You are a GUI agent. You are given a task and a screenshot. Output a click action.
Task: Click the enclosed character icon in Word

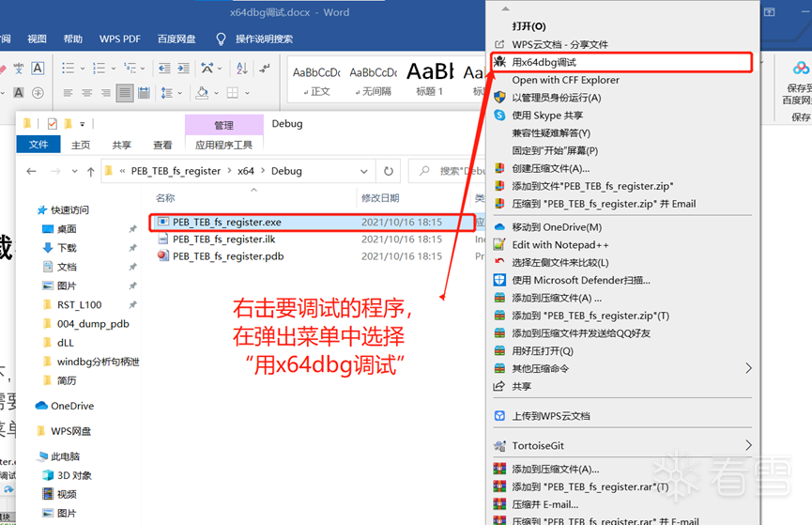coord(38,93)
